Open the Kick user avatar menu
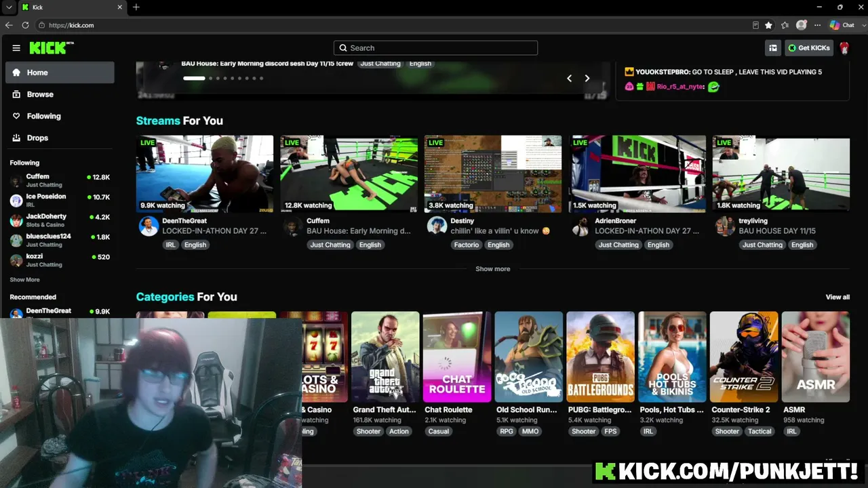This screenshot has height=488, width=868. 844,48
